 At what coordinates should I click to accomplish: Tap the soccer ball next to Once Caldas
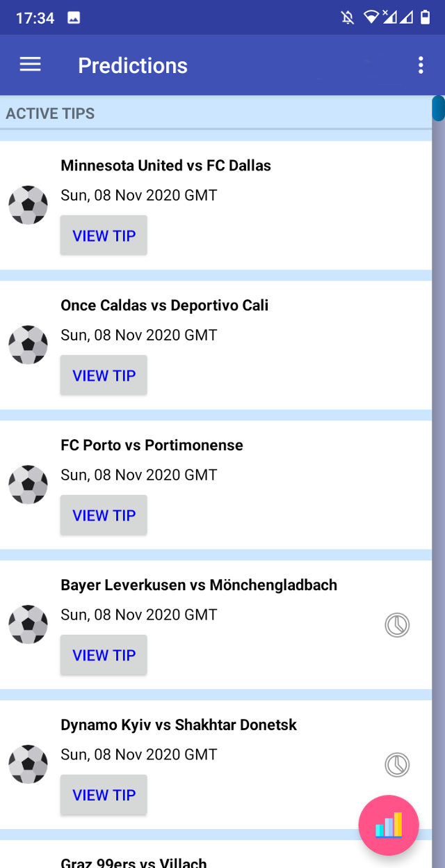pos(29,345)
